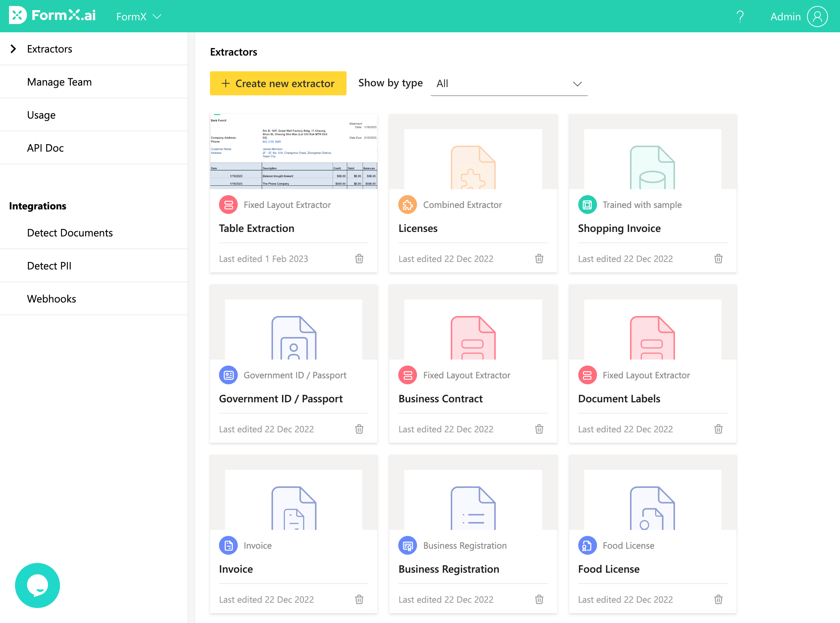Open the FormX.ai logo homepage
The image size is (840, 623).
(x=52, y=15)
